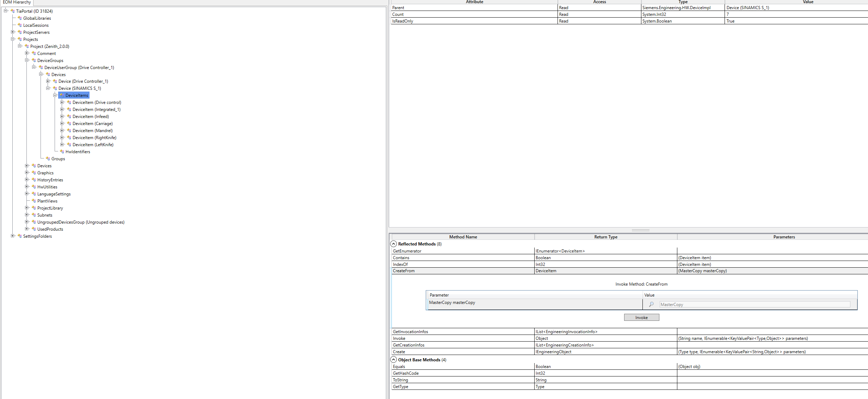The width and height of the screenshot is (868, 399).
Task: Expand the ProjectLibrary node
Action: point(27,208)
